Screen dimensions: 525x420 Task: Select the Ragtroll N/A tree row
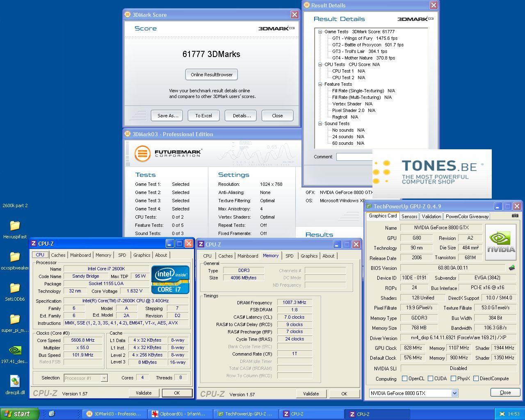[x=345, y=117]
